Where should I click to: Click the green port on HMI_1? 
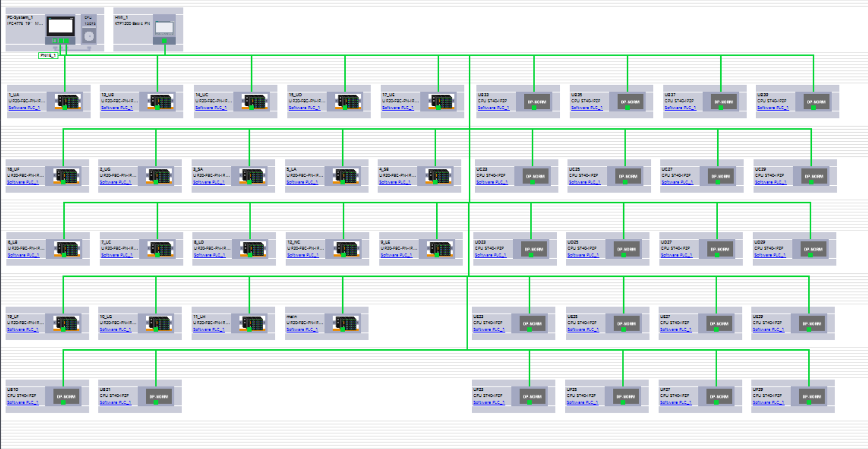coord(164,41)
